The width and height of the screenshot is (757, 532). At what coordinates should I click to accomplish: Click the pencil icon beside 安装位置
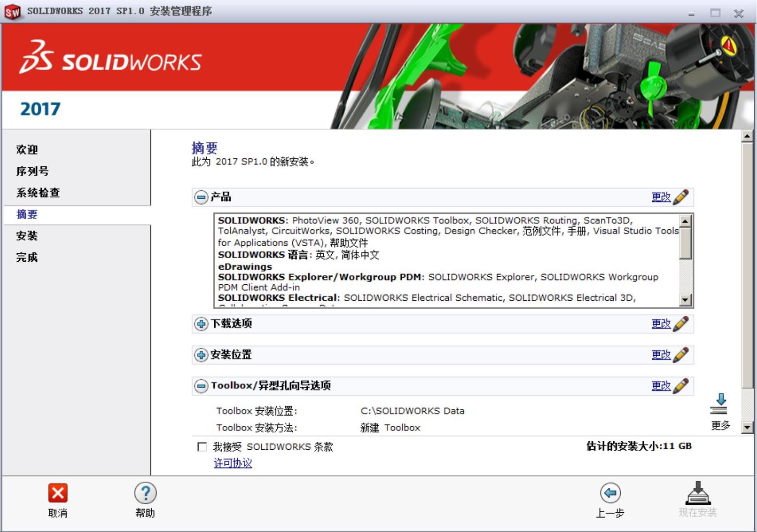681,355
